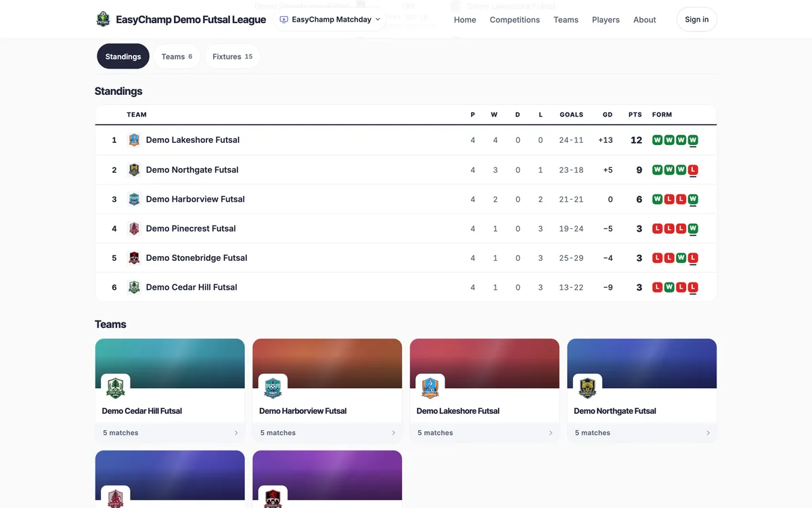Click the TEAM column header
The width and height of the screenshot is (812, 508).
point(137,114)
